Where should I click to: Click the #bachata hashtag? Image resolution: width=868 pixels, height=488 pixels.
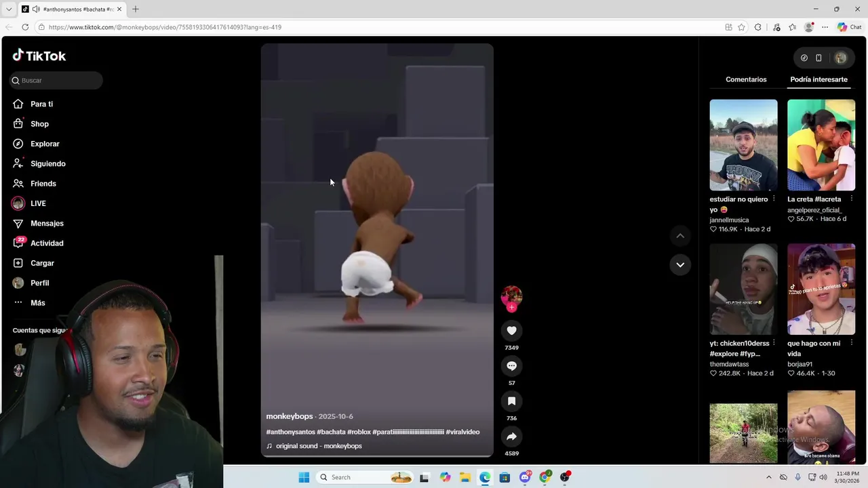coord(331,432)
